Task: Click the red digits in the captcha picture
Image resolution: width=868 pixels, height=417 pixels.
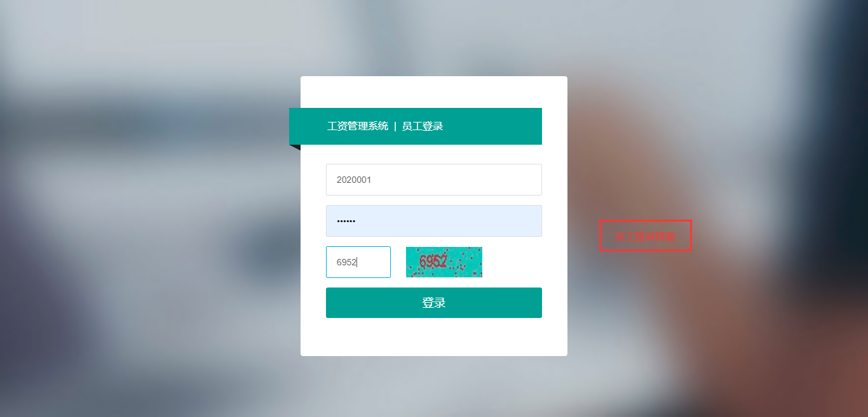Action: pyautogui.click(x=433, y=261)
